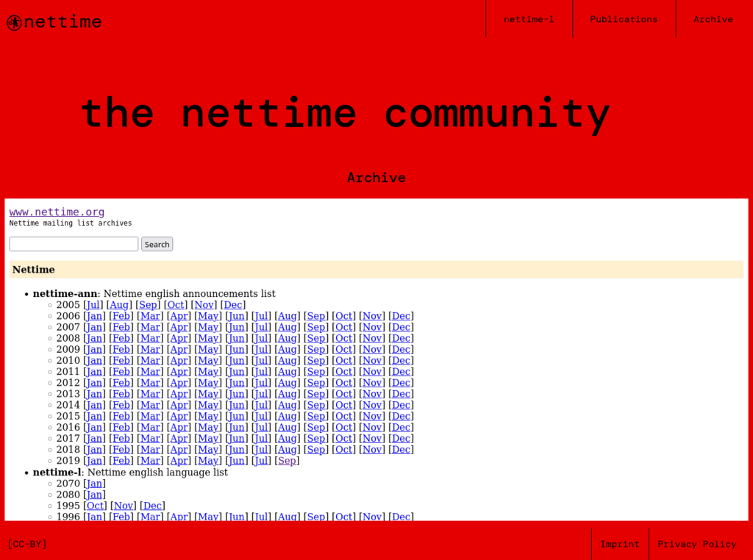Open the 2070 Jan archive link
Image resolution: width=753 pixels, height=560 pixels.
point(94,484)
